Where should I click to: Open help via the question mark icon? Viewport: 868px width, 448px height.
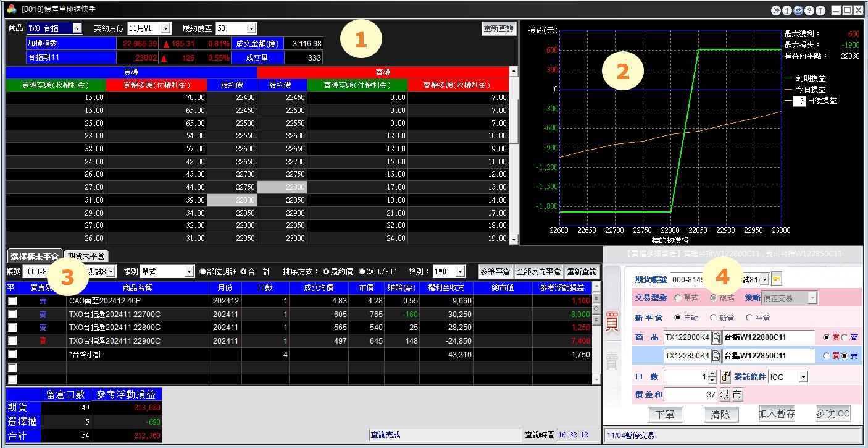(x=809, y=10)
